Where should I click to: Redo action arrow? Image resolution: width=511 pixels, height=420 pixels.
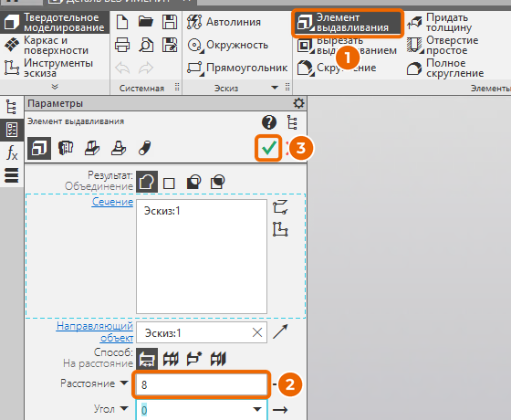(x=146, y=68)
